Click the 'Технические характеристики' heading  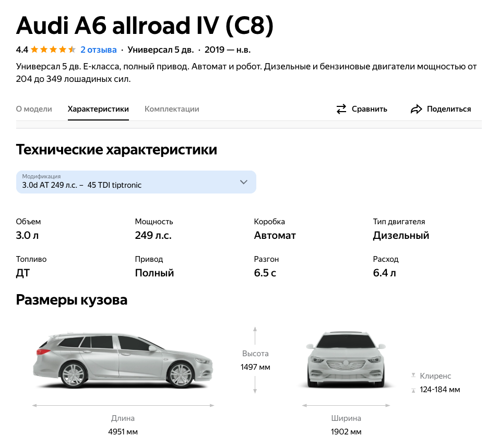coord(116,150)
